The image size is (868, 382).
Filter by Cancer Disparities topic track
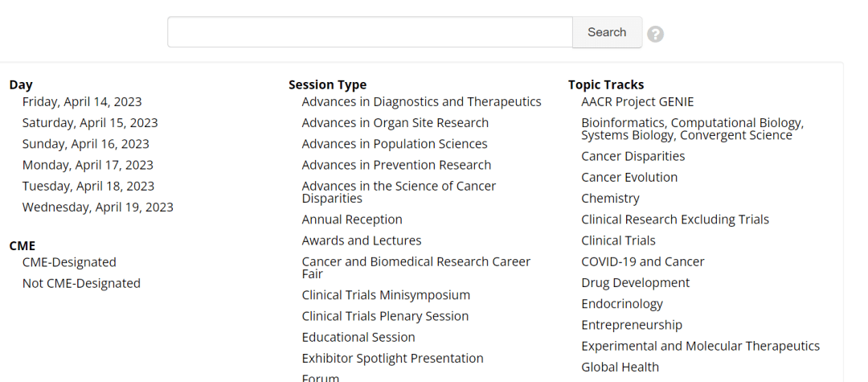[x=633, y=156]
